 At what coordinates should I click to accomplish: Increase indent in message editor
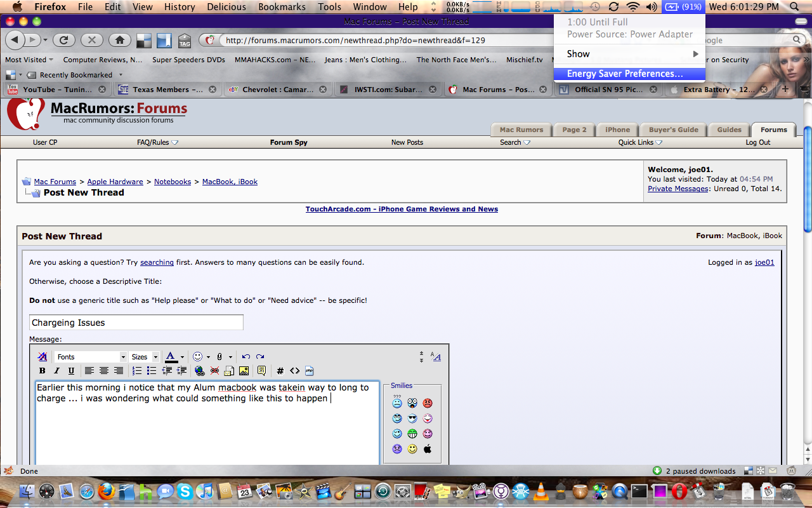tap(182, 371)
